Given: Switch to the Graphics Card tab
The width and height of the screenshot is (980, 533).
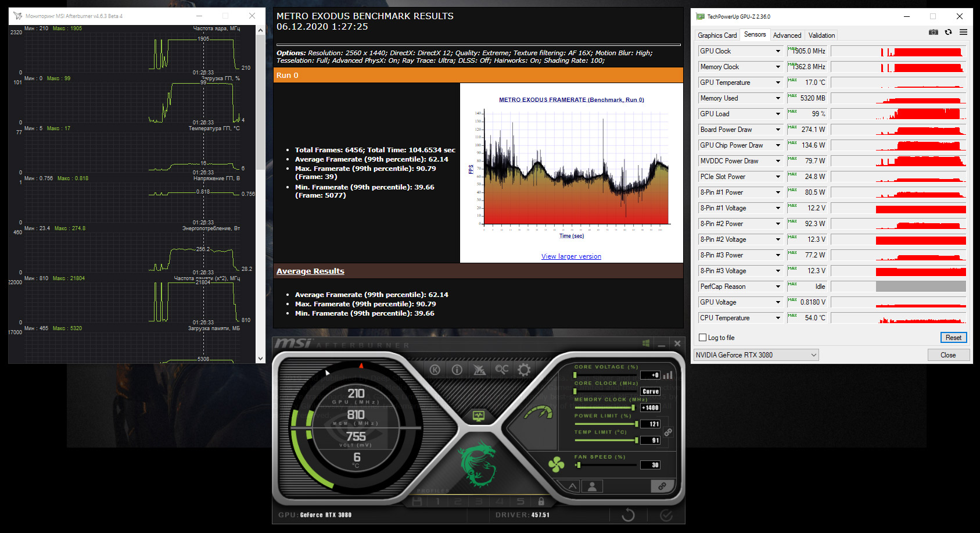Looking at the screenshot, I should tap(717, 35).
